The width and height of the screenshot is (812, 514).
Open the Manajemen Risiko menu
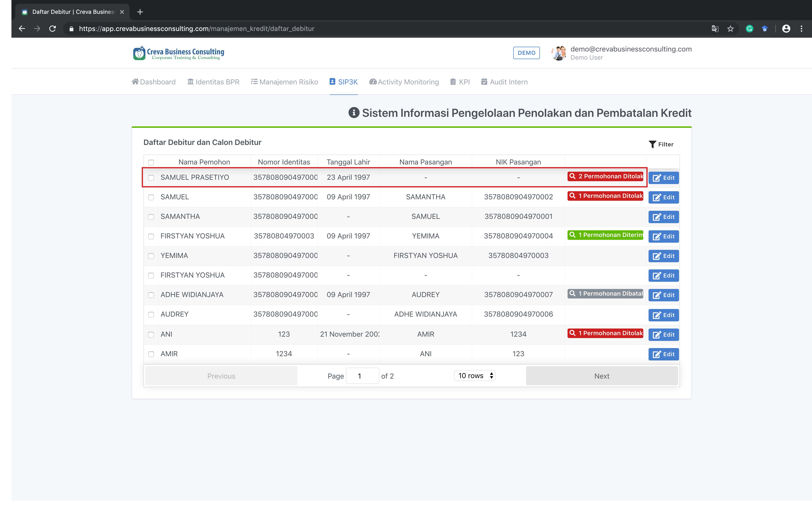pyautogui.click(x=284, y=82)
